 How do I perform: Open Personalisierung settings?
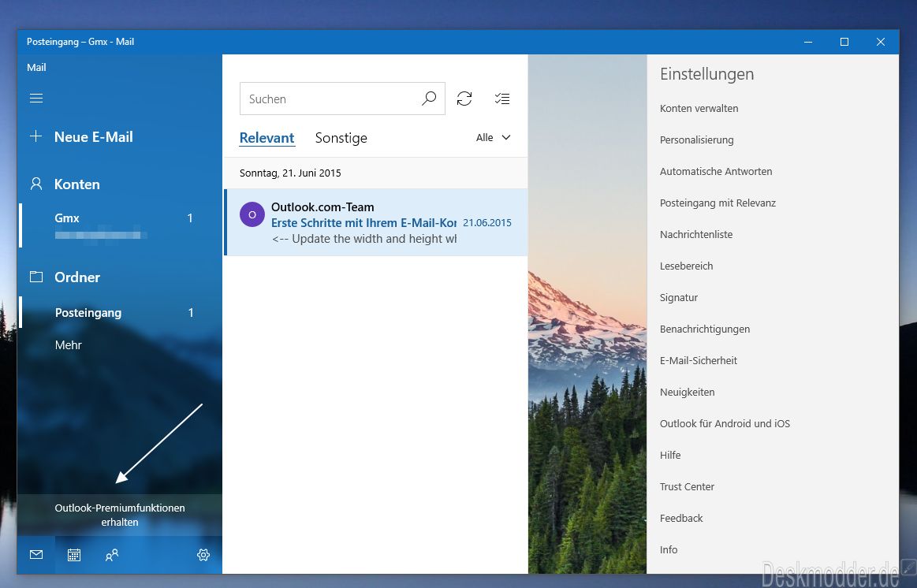click(696, 140)
